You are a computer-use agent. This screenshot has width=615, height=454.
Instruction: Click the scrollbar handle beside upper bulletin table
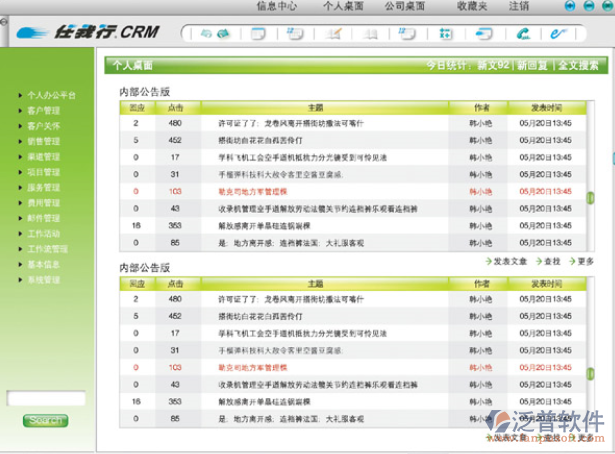click(x=590, y=198)
